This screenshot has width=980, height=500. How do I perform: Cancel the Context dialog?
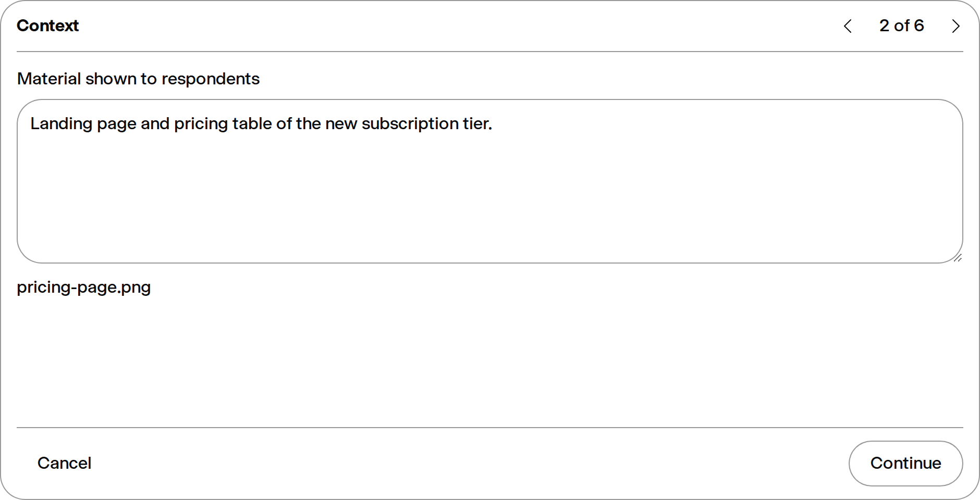tap(64, 463)
